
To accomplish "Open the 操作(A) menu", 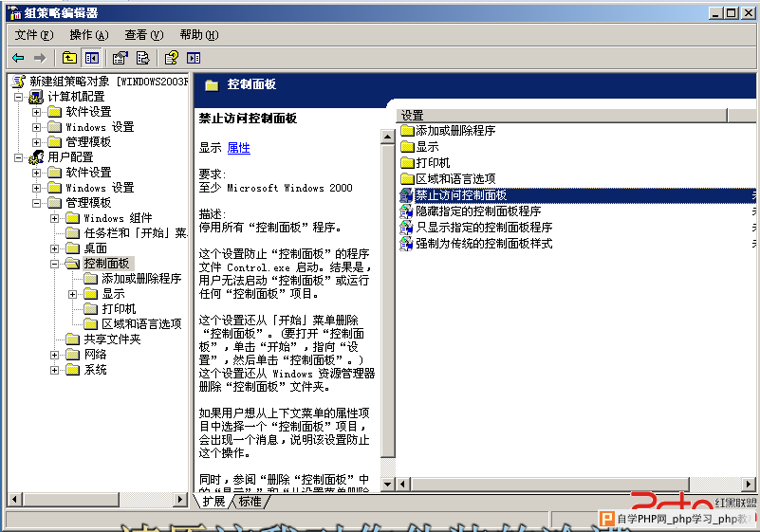I will (x=88, y=35).
